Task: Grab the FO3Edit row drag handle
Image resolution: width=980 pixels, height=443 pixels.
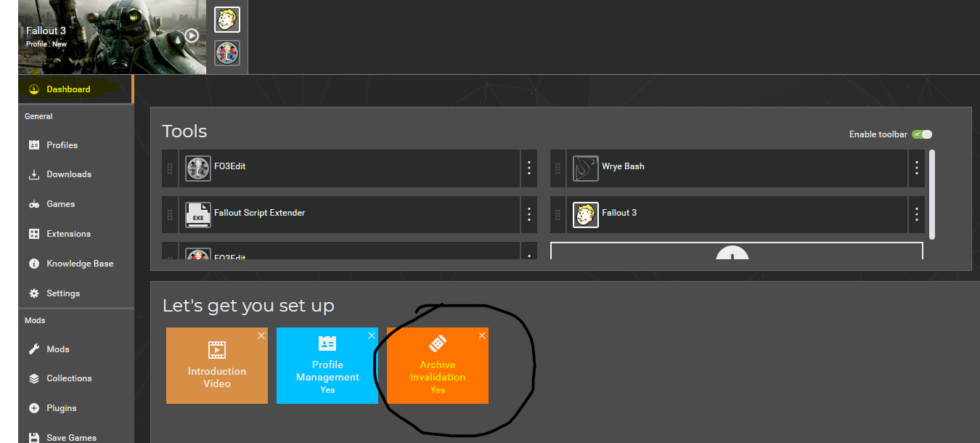Action: [x=170, y=168]
